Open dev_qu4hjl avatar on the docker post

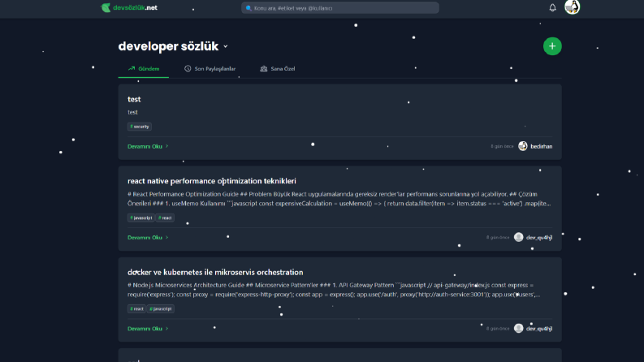click(x=519, y=329)
